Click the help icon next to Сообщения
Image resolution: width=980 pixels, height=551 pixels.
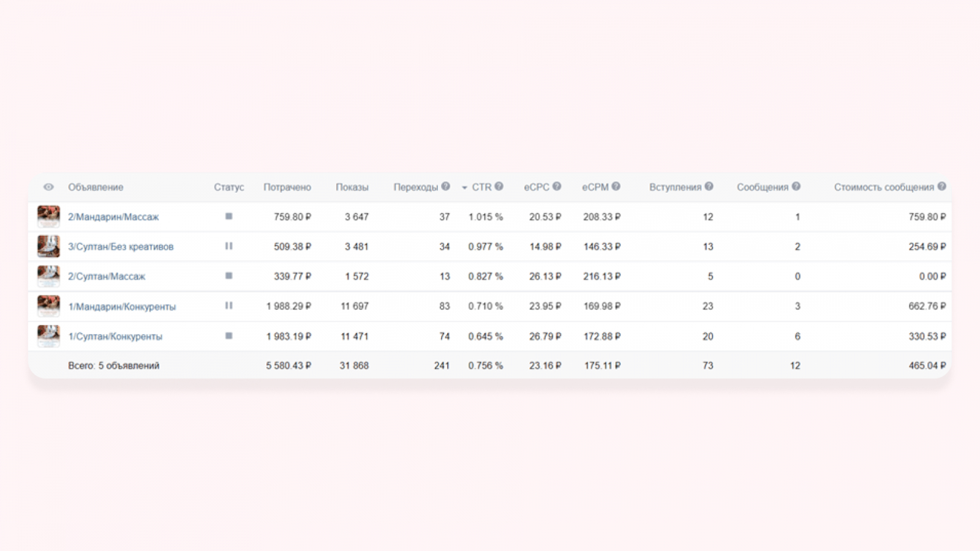pos(796,187)
